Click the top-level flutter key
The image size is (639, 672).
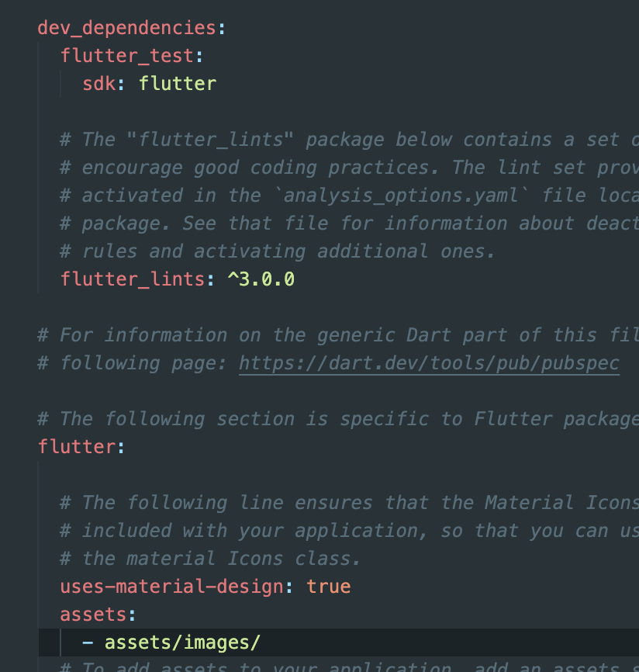click(x=76, y=447)
